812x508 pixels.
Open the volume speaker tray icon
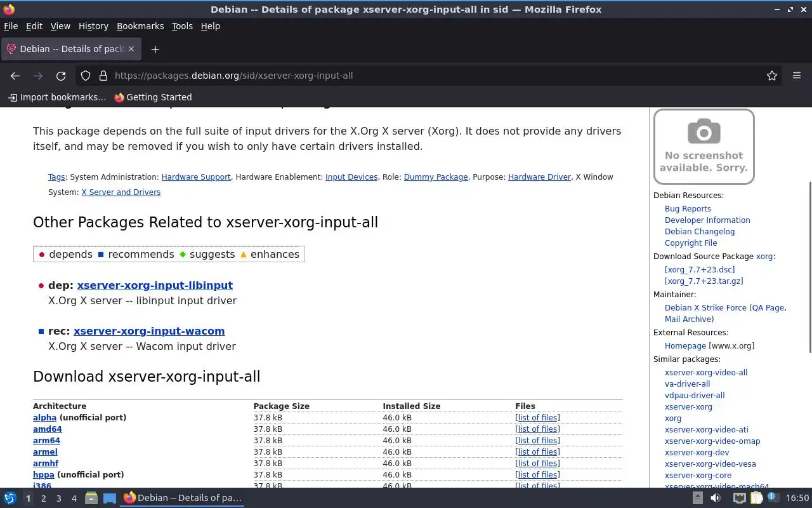point(716,498)
